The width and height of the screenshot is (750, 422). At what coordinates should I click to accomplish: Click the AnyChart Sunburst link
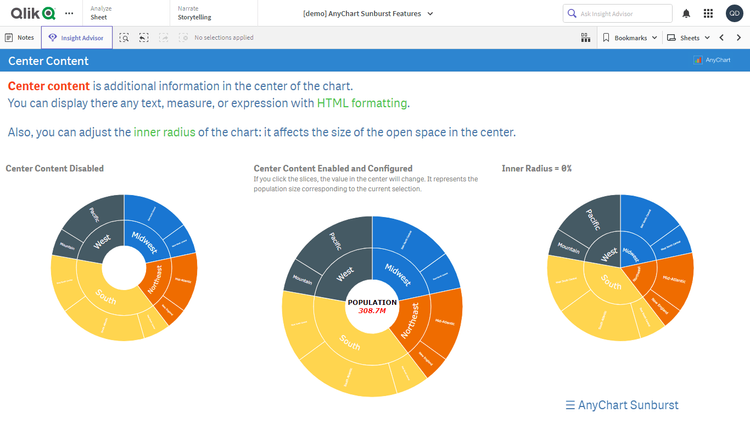pyautogui.click(x=621, y=405)
